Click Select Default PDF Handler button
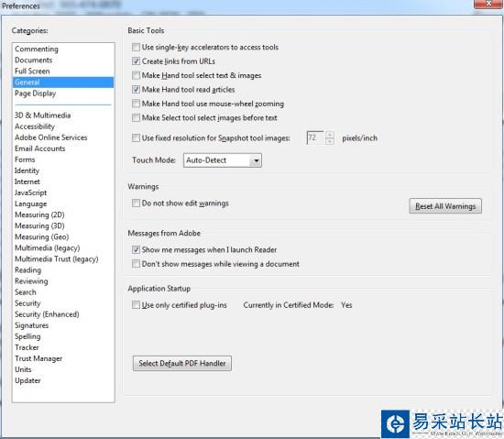Viewport: 504px width, 439px height. (182, 364)
